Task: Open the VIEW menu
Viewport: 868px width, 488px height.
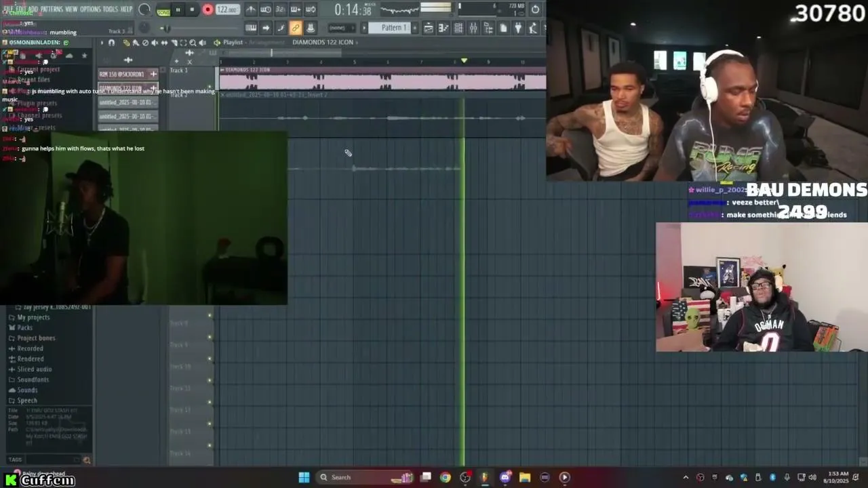Action: pos(71,9)
